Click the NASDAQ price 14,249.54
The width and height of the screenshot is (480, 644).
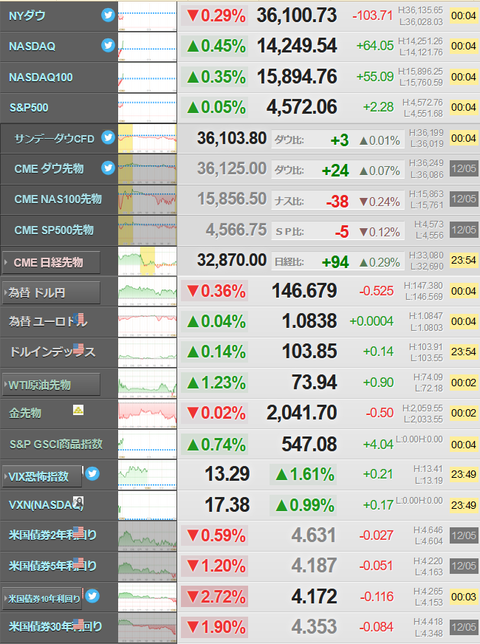pyautogui.click(x=297, y=46)
